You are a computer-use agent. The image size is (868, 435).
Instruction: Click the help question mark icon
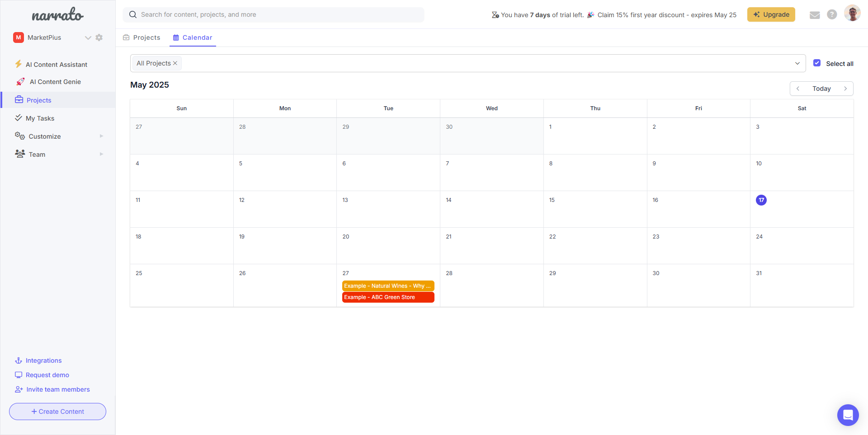(832, 14)
